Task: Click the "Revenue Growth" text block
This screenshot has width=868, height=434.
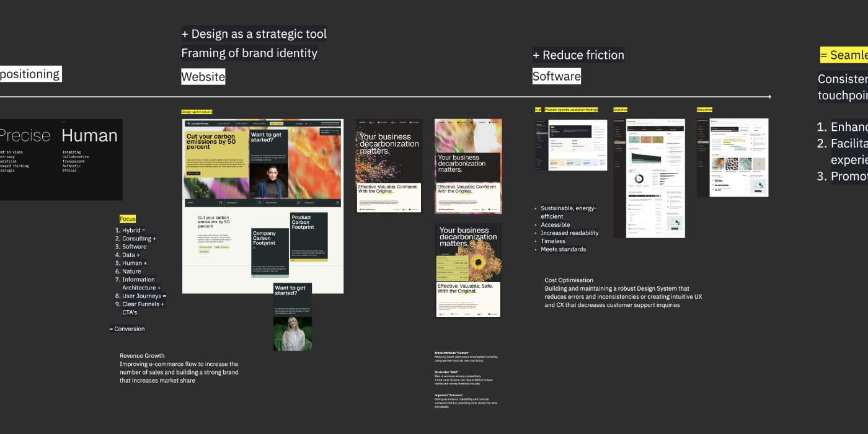Action: 179,368
